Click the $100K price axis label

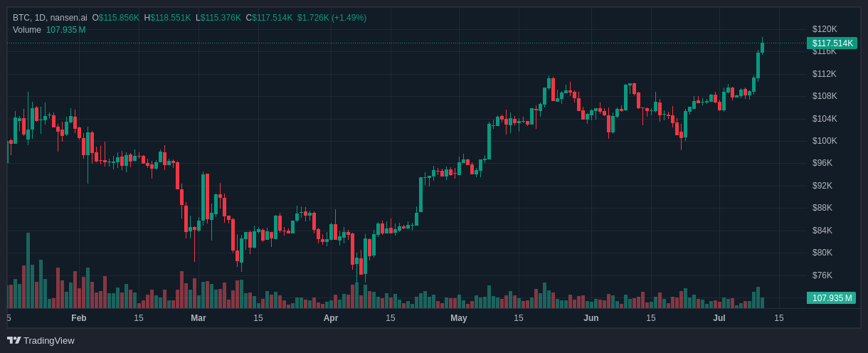pyautogui.click(x=825, y=141)
